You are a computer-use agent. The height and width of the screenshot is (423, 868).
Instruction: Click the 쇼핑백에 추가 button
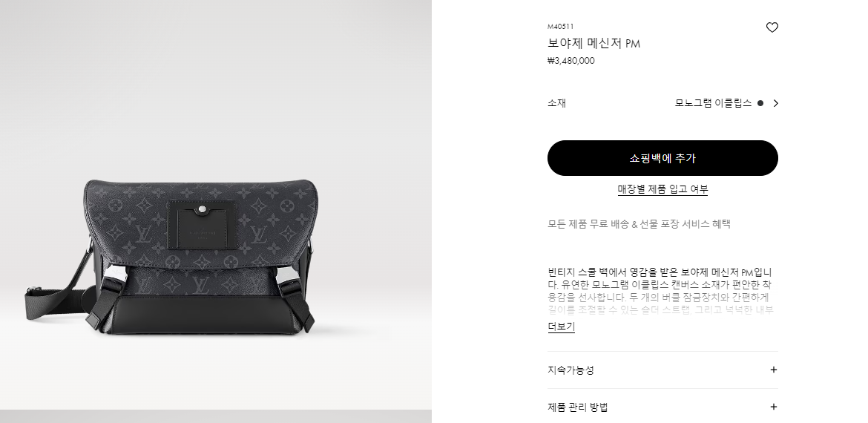[x=662, y=158]
